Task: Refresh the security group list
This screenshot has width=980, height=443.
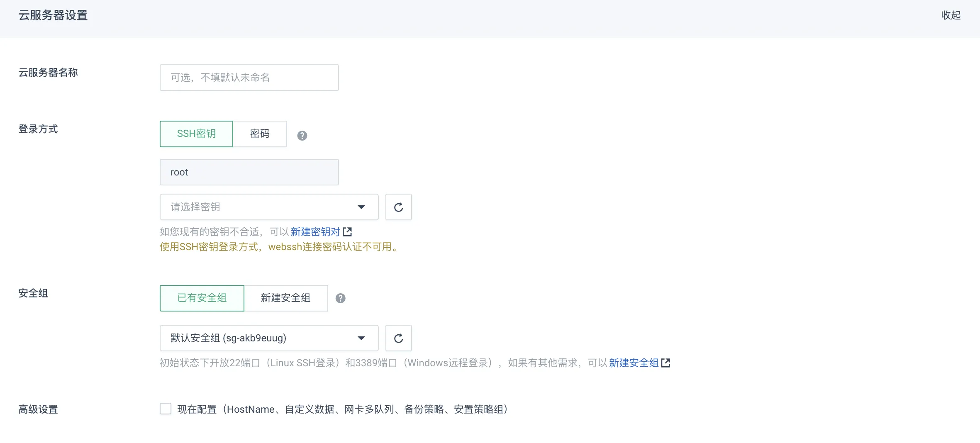Action: tap(398, 338)
